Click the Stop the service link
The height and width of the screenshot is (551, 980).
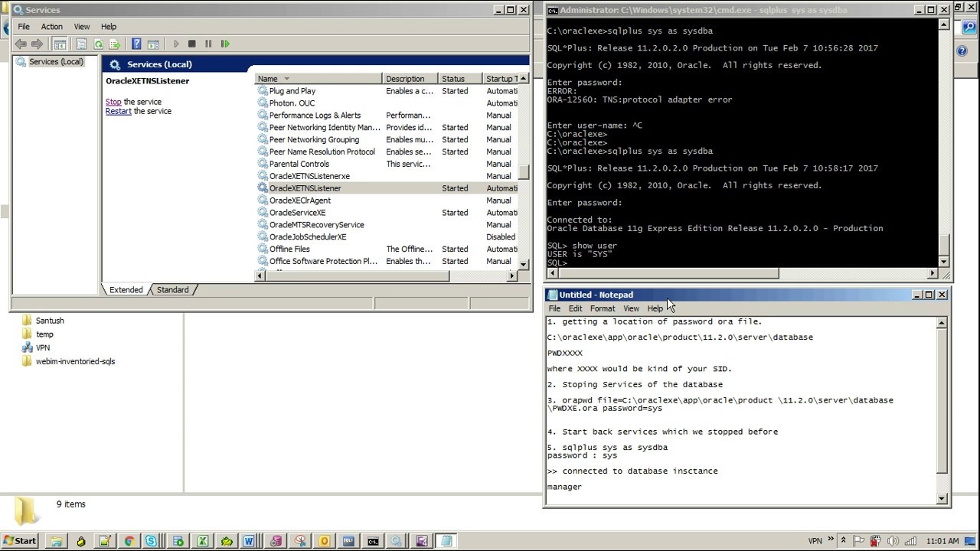pyautogui.click(x=113, y=102)
